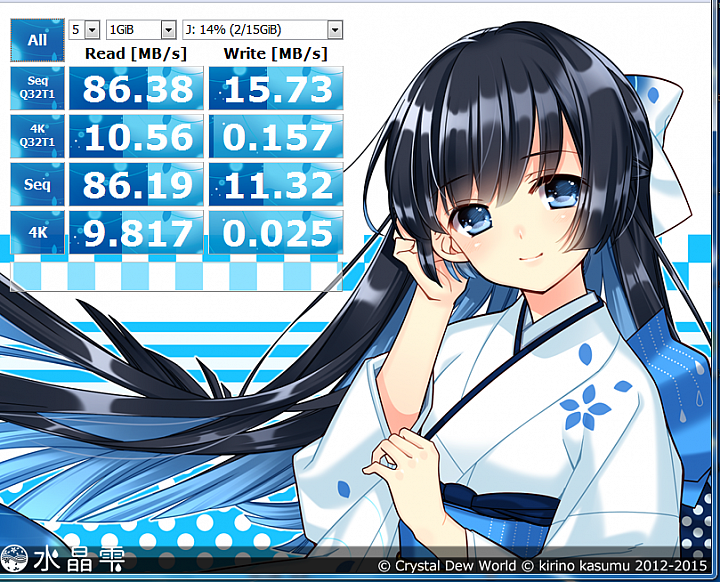Click the empty comment field below results
The width and height of the screenshot is (720, 582).
point(176,276)
